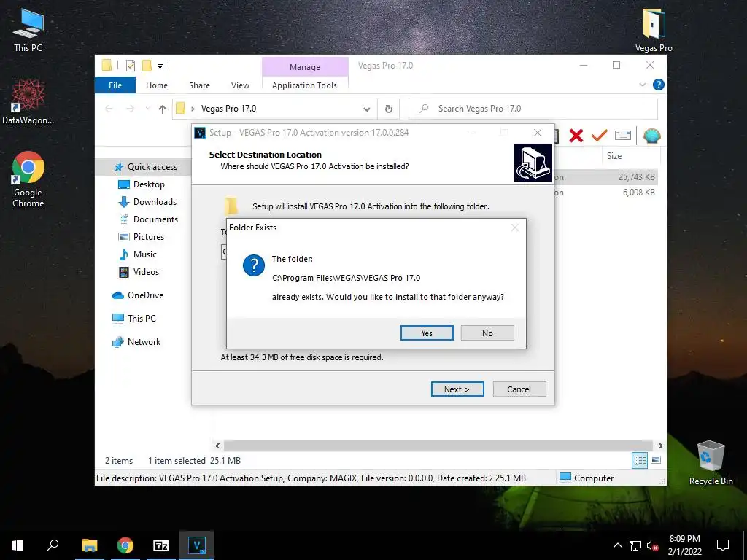The width and height of the screenshot is (747, 560).
Task: Open Music in navigation pane
Action: tap(145, 254)
